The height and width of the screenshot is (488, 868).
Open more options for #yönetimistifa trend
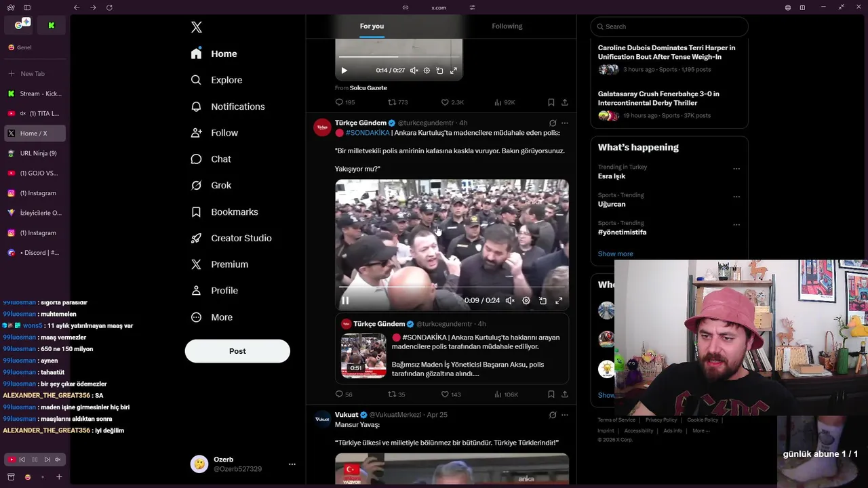tap(736, 224)
